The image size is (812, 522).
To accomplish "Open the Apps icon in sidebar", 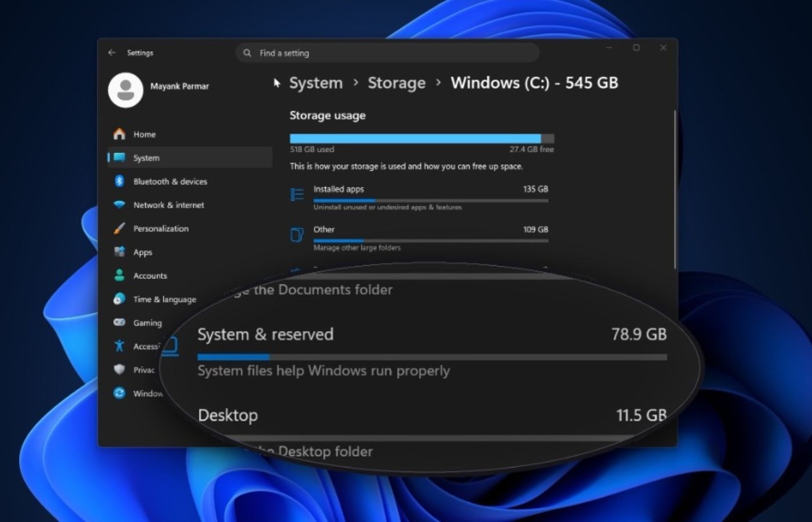I will pos(119,252).
